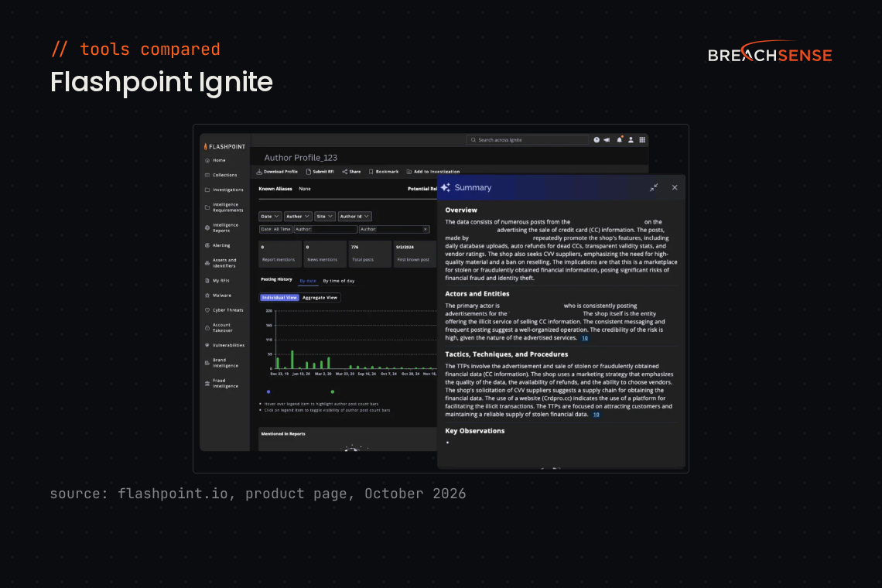Click the First known post card
The image size is (882, 588).
[x=415, y=254]
